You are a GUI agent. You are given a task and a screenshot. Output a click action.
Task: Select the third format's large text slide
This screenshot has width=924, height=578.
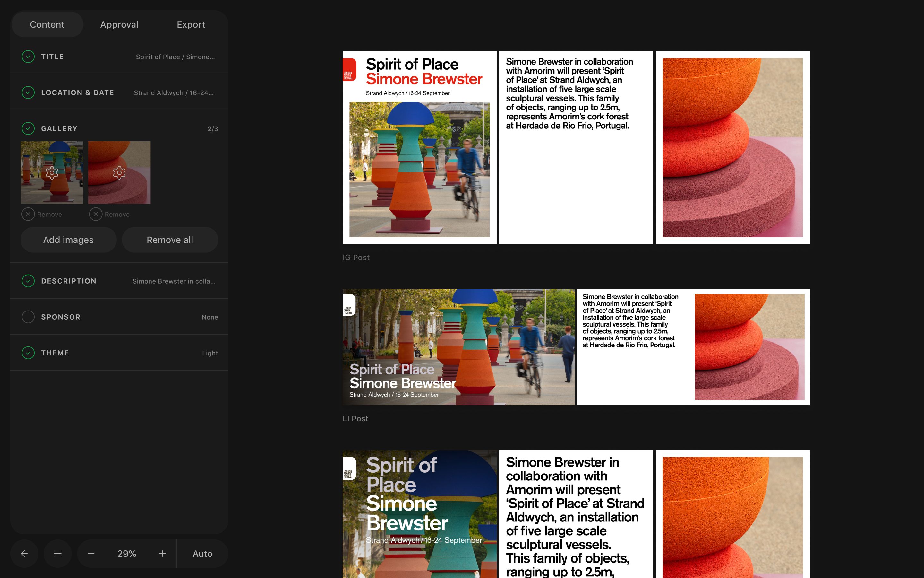pyautogui.click(x=576, y=514)
